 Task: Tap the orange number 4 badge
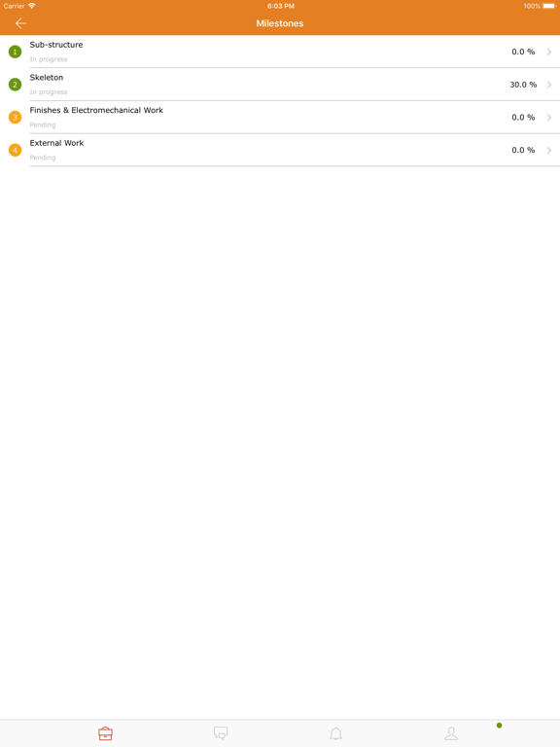coord(16,150)
